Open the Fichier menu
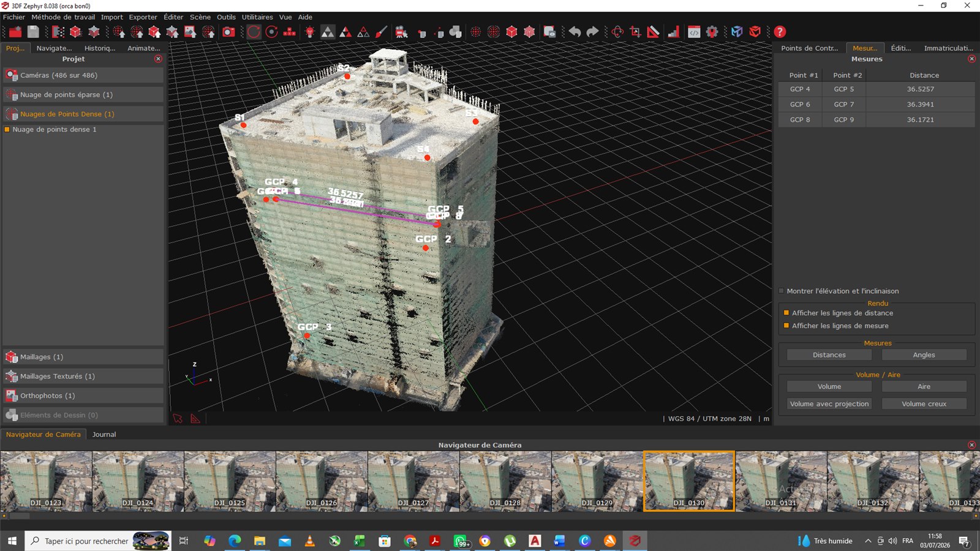 tap(14, 17)
